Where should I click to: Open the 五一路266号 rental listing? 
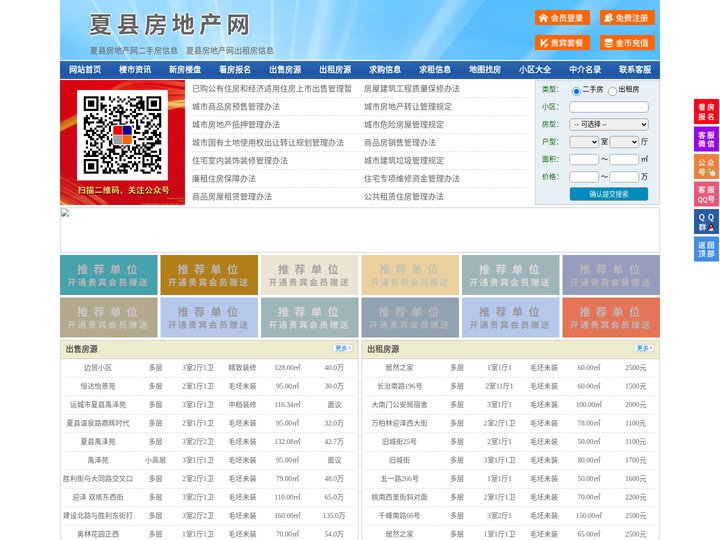[399, 478]
